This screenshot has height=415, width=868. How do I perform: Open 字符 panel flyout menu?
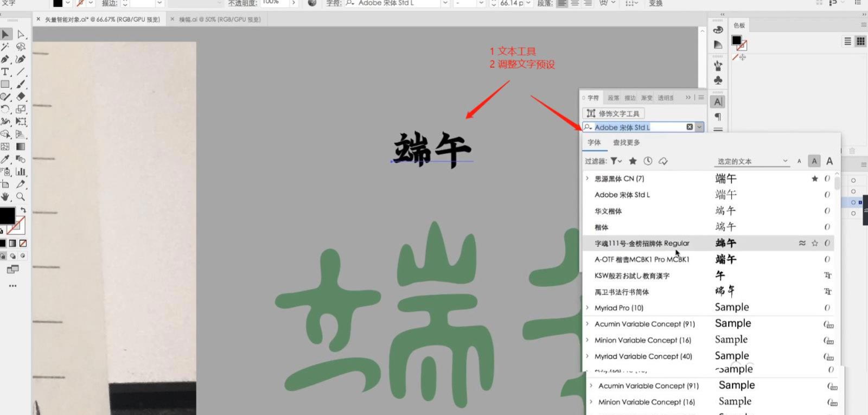[x=701, y=98]
